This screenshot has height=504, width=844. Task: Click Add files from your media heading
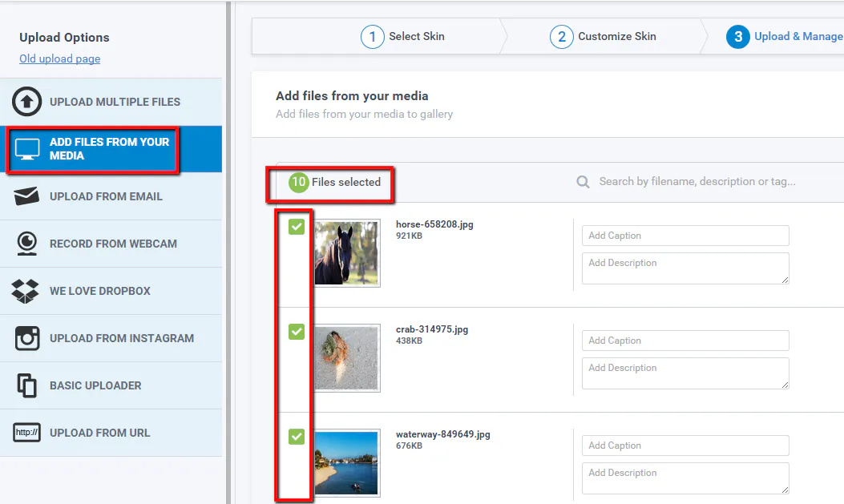tap(352, 95)
